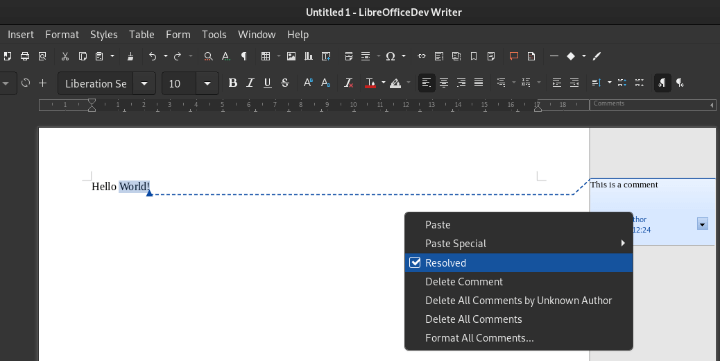Click the font size field showing 10
The image size is (720, 361).
(179, 84)
